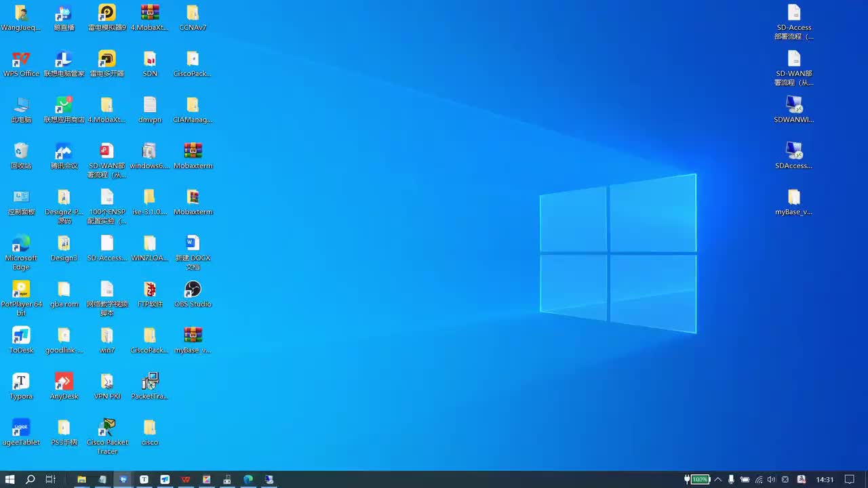Screen dimensions: 868x488
Task: Select the 雷电模拟器9 emulator shortcut
Action: click(107, 18)
